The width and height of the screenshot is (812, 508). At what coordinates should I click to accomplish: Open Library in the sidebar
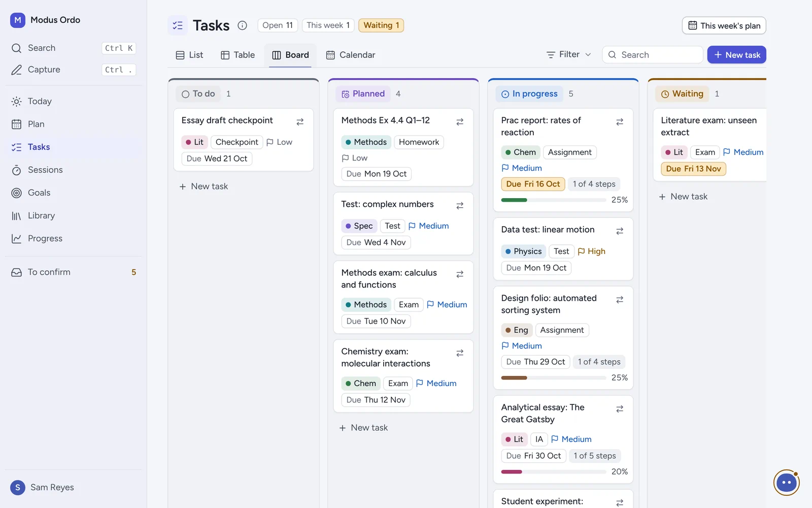pos(74,215)
